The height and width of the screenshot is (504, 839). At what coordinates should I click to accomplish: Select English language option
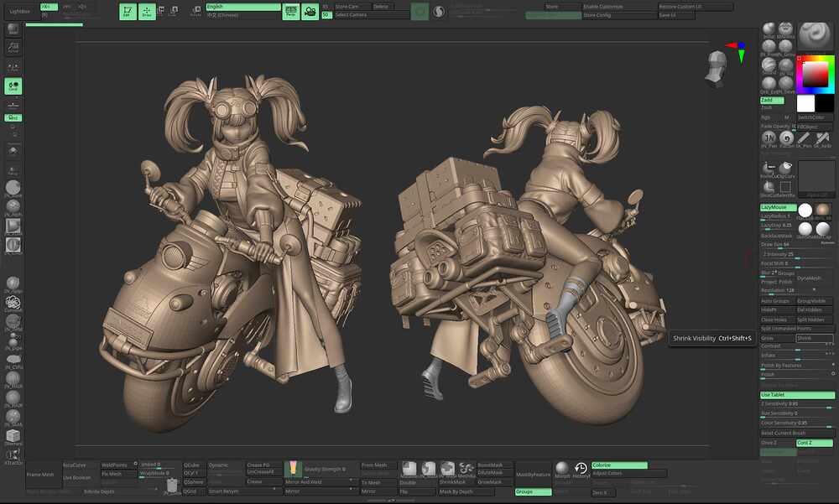click(x=243, y=7)
